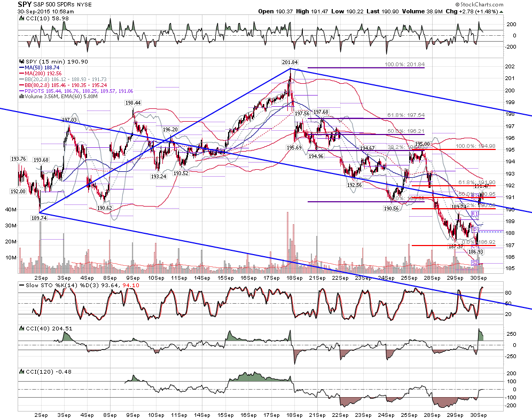
Task: Click the Last 190.90 header value
Action: pos(382,12)
